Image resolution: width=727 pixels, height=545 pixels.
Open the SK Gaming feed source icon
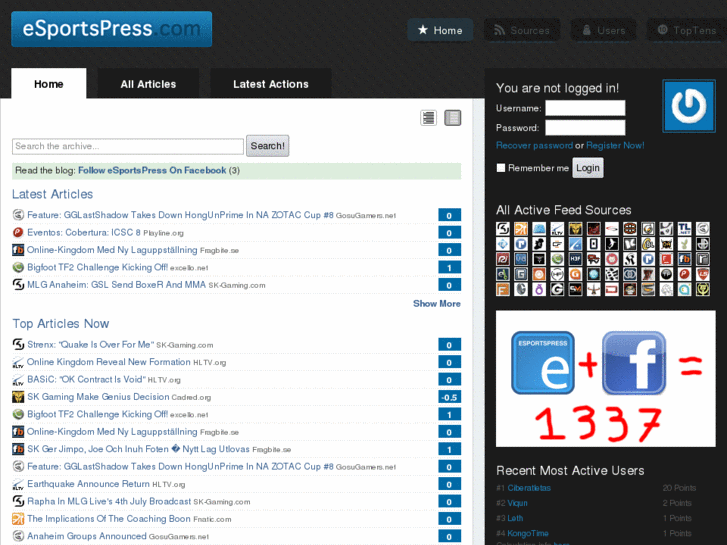click(503, 229)
